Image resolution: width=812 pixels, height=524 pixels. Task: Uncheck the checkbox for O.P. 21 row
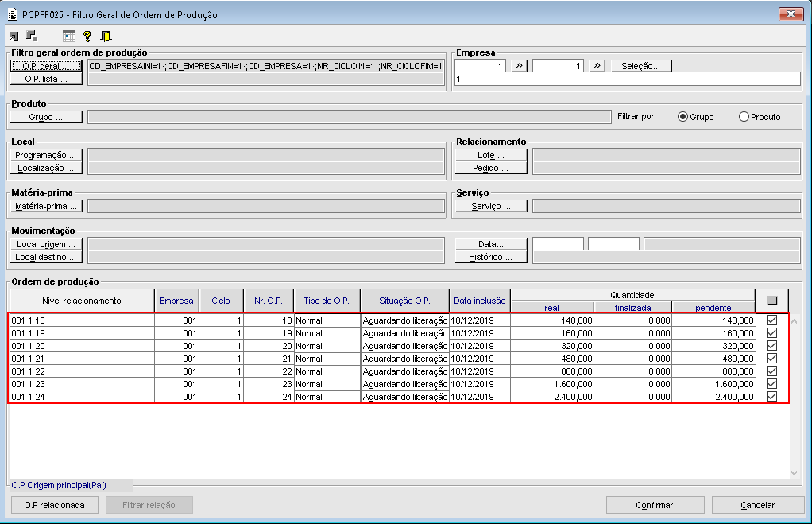pyautogui.click(x=771, y=358)
